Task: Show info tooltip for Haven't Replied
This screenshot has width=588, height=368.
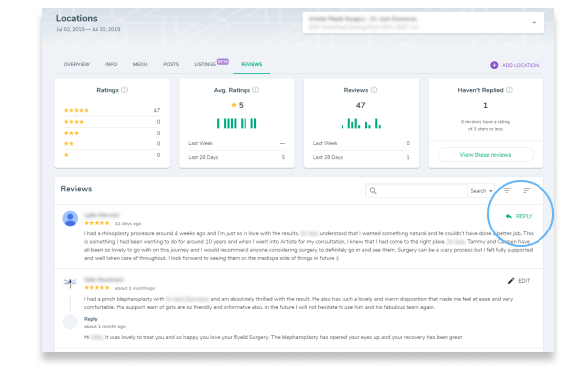Action: pyautogui.click(x=509, y=90)
